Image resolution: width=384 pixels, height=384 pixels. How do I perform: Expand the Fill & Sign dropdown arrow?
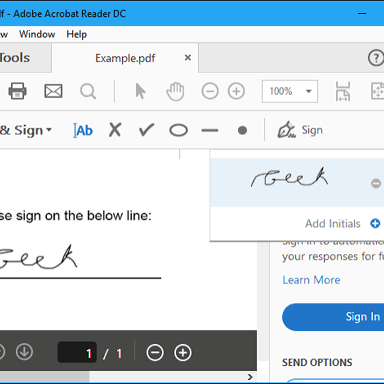(49, 129)
